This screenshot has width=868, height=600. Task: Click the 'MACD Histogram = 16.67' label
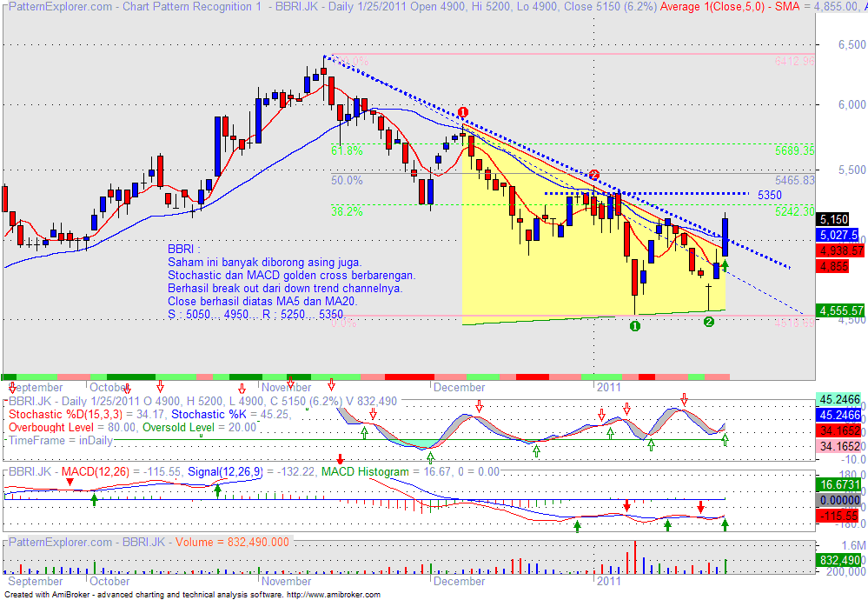pyautogui.click(x=387, y=471)
